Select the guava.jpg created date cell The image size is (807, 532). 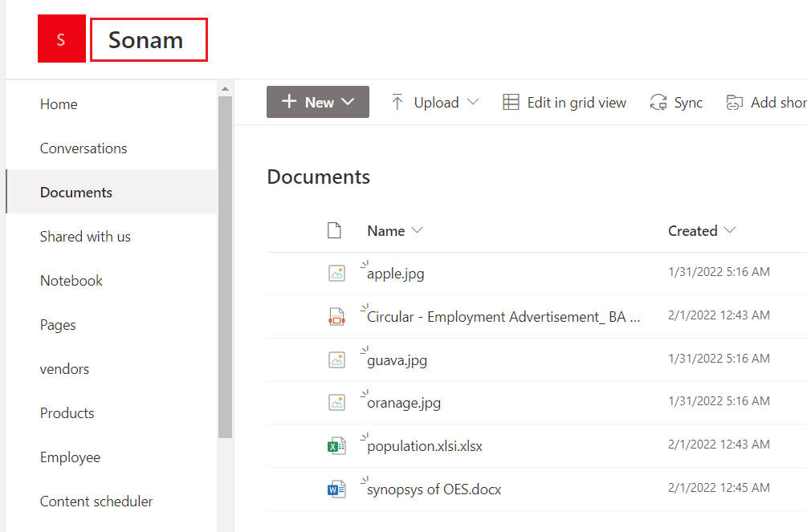click(719, 358)
